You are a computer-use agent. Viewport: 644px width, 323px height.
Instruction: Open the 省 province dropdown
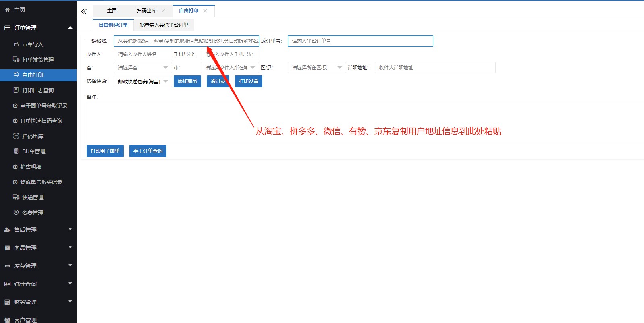click(x=143, y=68)
